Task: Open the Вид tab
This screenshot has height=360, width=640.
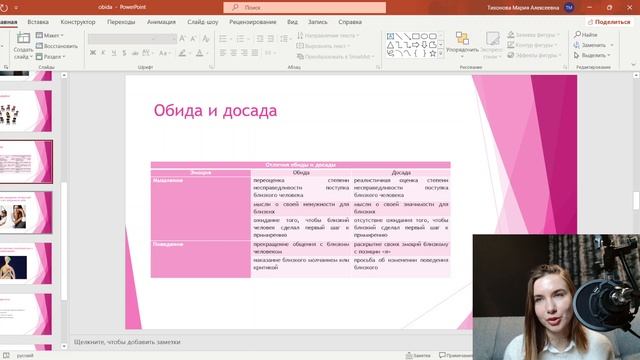Action: click(292, 22)
